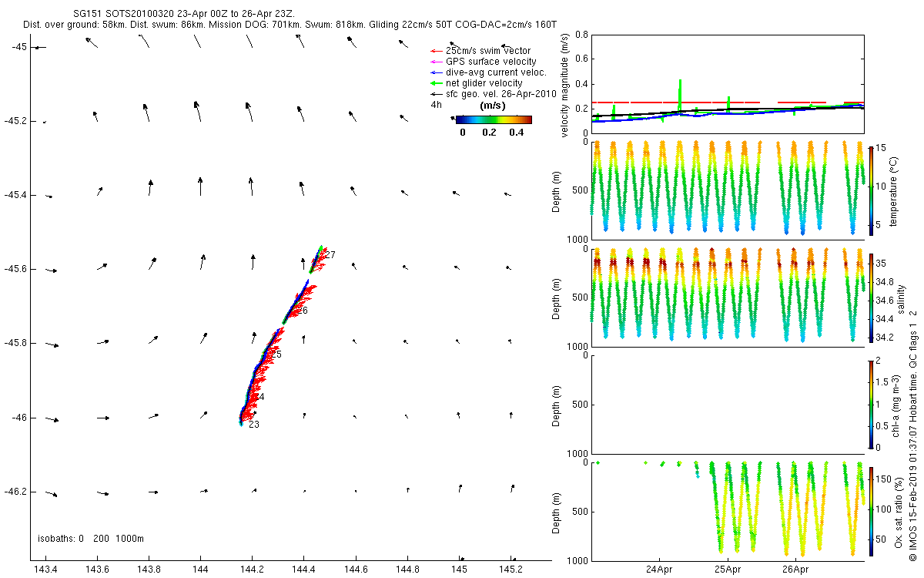Click day label '23' at glider track start
The width and height of the screenshot is (924, 578).
(253, 425)
